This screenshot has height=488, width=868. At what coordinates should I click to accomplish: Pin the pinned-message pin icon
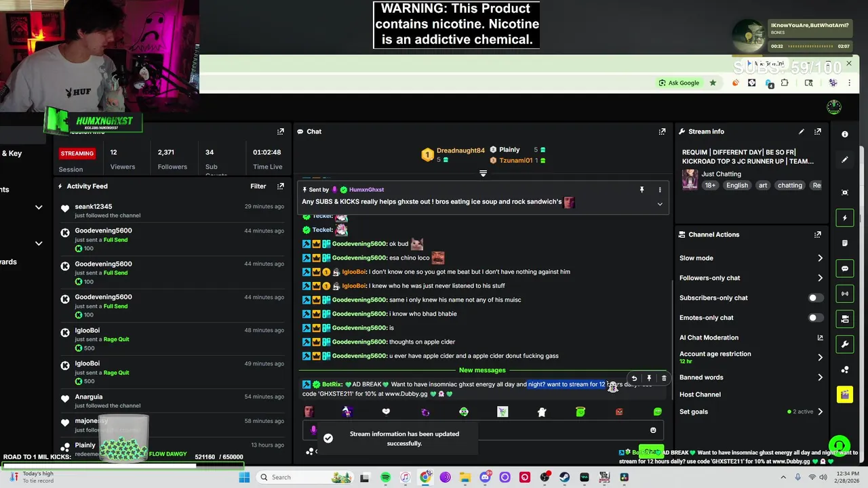pyautogui.click(x=642, y=190)
